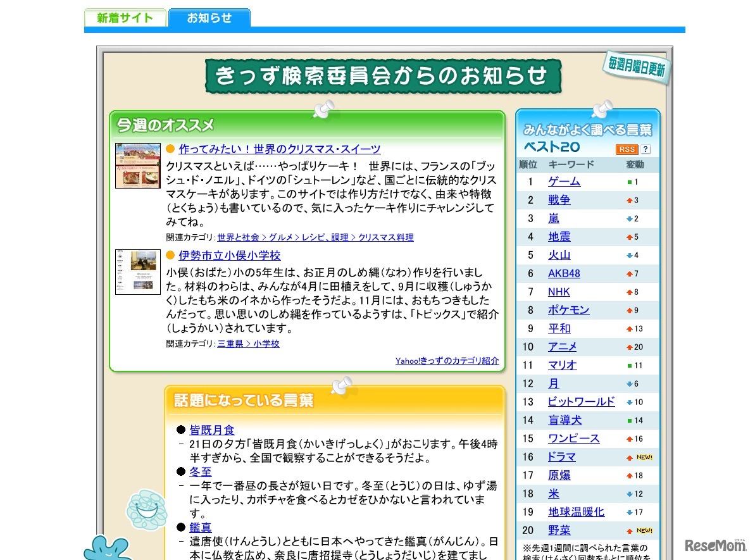Click the 順位 column header
The height and width of the screenshot is (560, 755).
(528, 165)
